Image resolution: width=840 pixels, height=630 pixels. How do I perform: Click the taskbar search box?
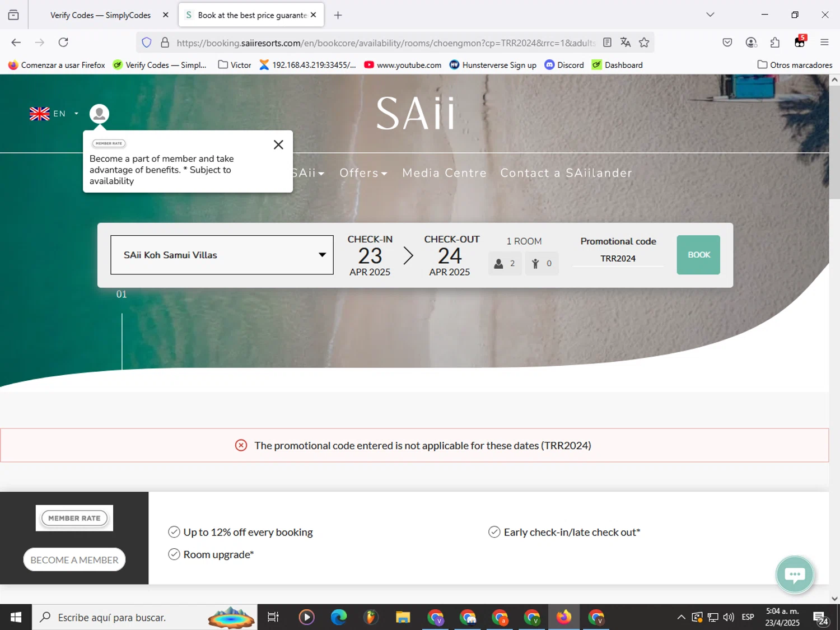[x=144, y=617]
